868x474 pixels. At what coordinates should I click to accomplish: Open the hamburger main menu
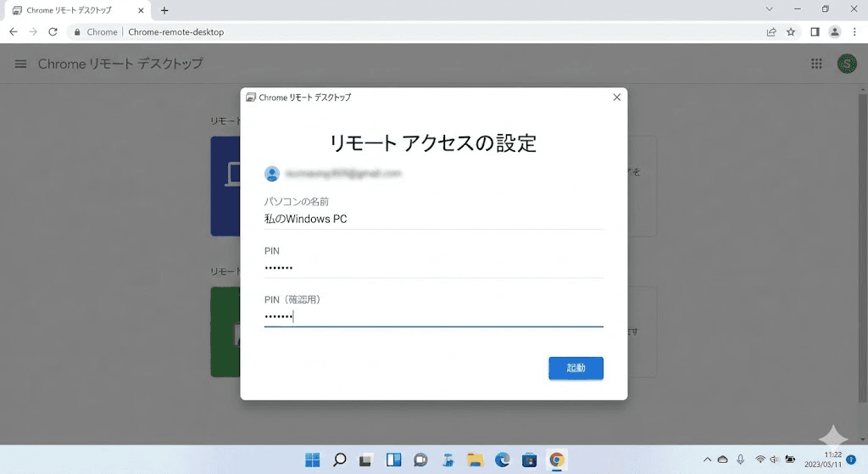tap(20, 64)
